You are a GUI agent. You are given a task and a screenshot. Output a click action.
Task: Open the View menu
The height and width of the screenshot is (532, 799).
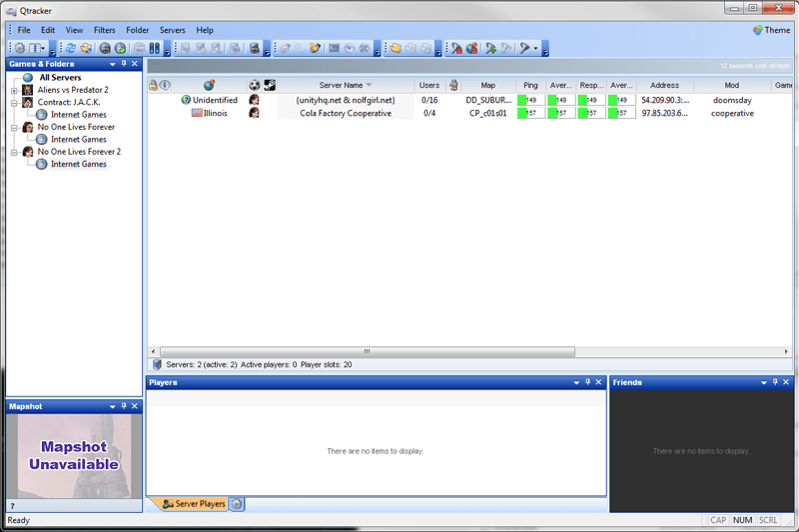point(74,30)
